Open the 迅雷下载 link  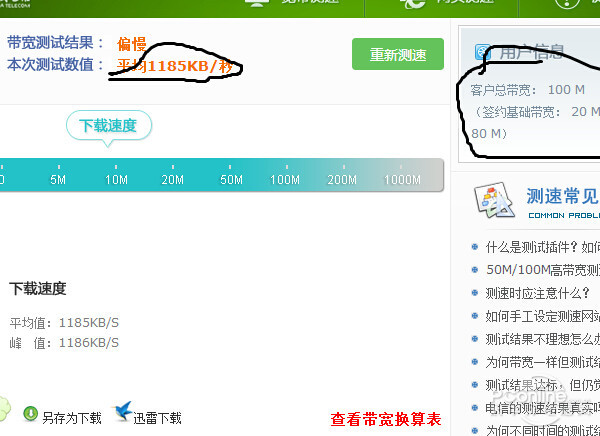click(x=157, y=418)
